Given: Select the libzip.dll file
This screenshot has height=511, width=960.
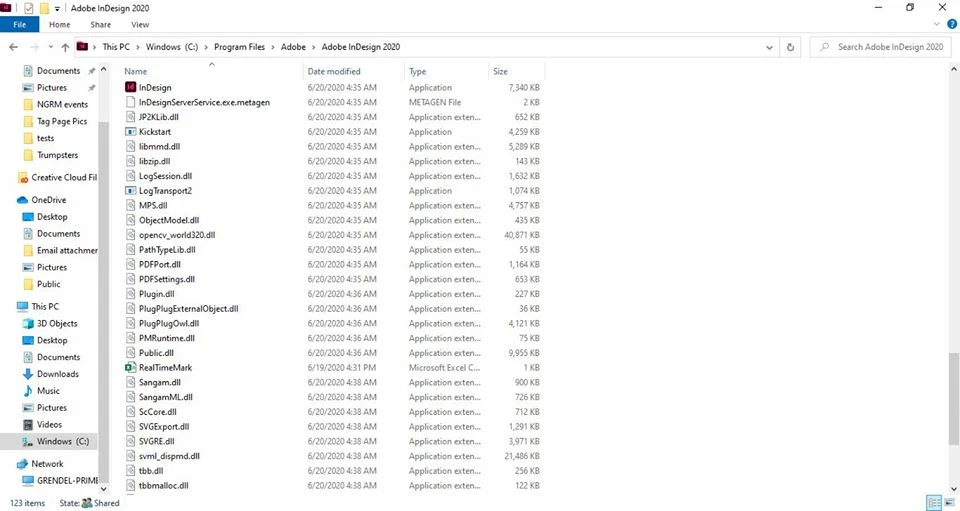Looking at the screenshot, I should tap(154, 161).
